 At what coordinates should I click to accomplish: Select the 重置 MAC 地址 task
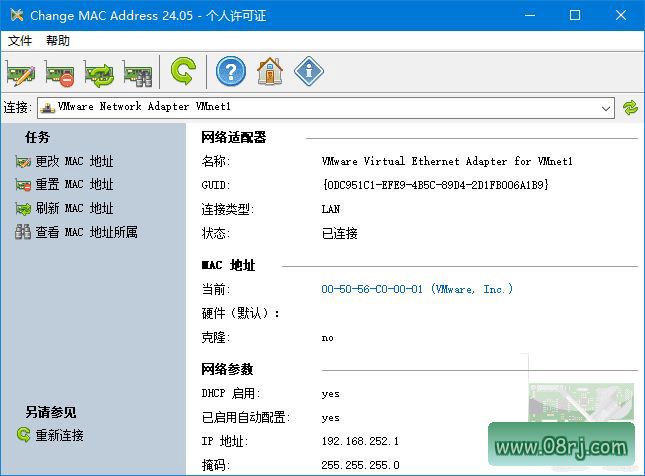tap(64, 185)
